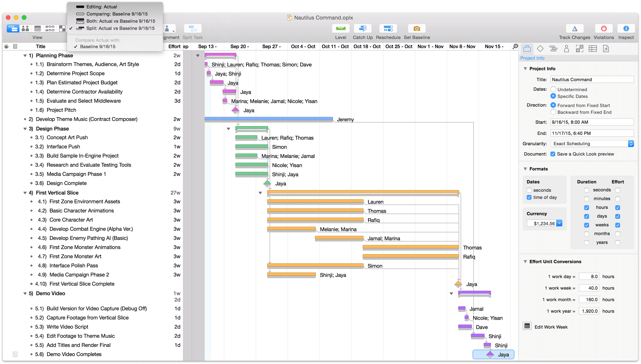641x364 pixels.
Task: Click the 1 work day hours field
Action: coord(589,276)
